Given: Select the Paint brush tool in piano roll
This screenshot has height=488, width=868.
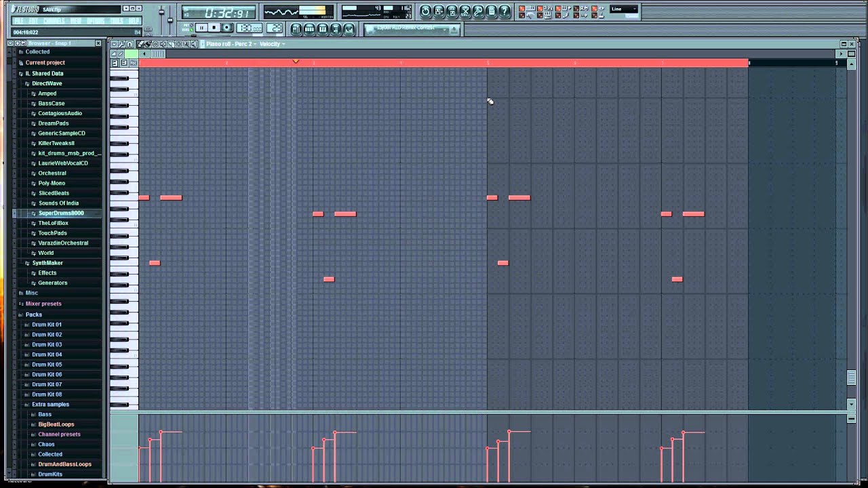Looking at the screenshot, I should [x=148, y=44].
